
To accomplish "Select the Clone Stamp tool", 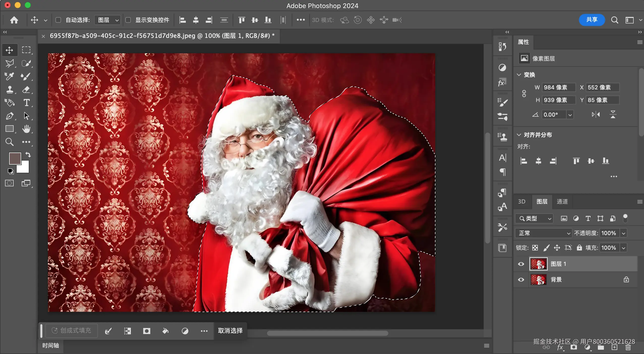I will pyautogui.click(x=10, y=90).
